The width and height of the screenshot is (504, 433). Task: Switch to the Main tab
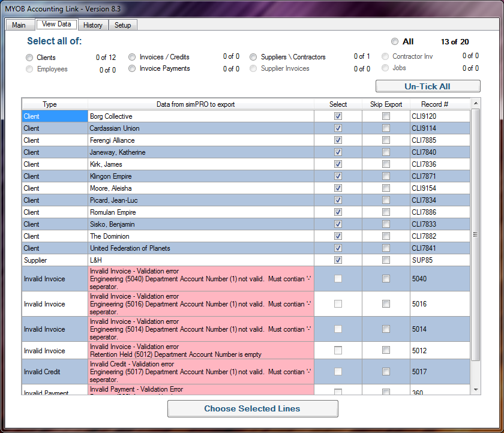20,25
